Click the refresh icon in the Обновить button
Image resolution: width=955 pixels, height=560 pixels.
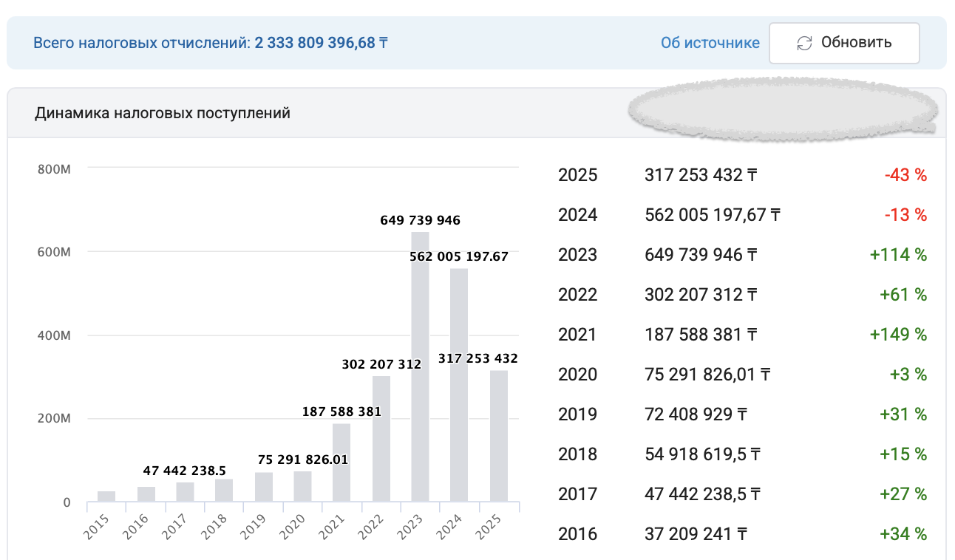point(804,43)
